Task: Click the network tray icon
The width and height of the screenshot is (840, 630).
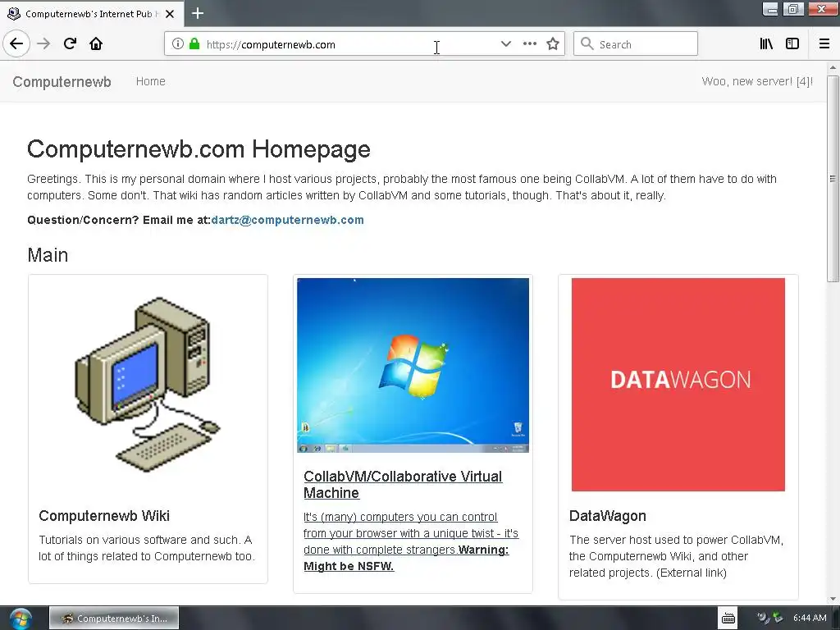Action: click(x=778, y=619)
